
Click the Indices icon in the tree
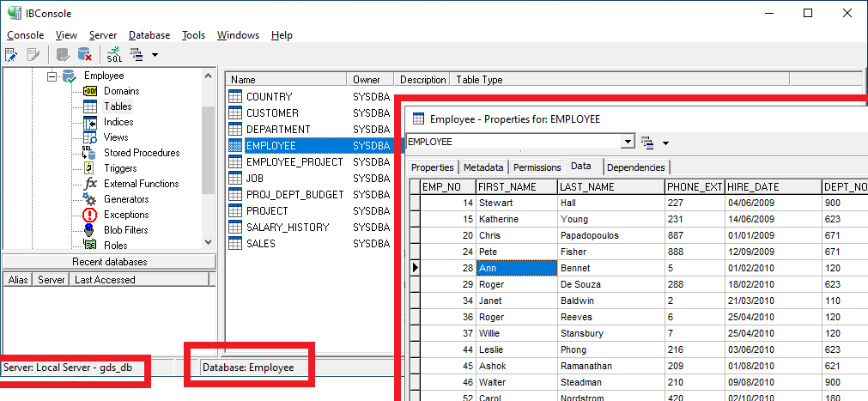(89, 122)
